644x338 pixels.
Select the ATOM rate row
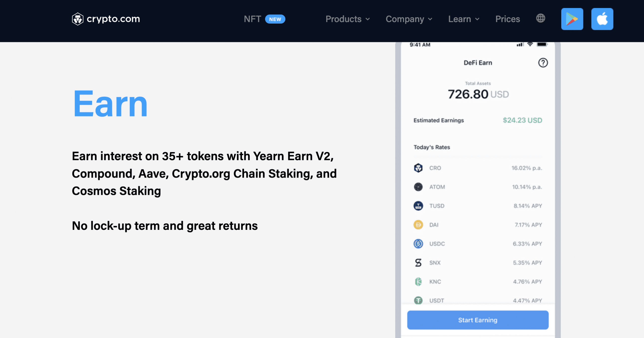(x=478, y=187)
